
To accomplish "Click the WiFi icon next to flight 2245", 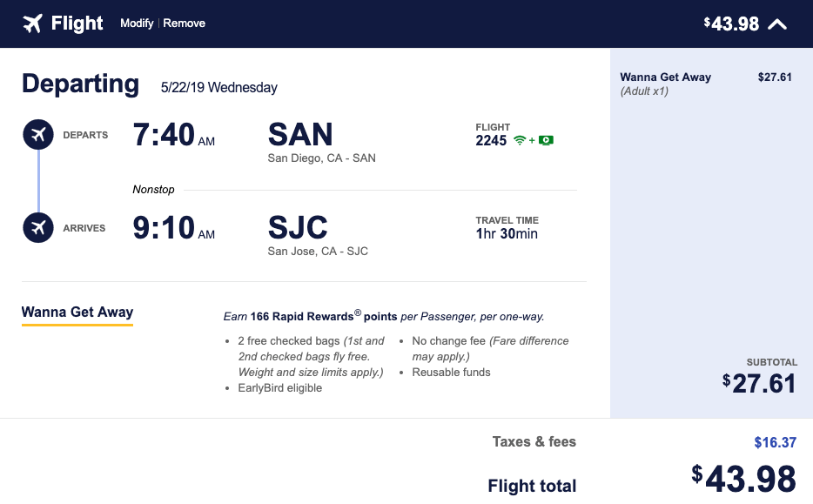I will tap(521, 140).
